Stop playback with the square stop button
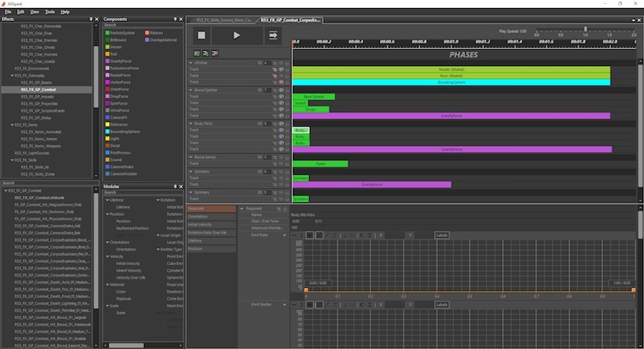Viewport: 644px width, 349px height. point(201,35)
